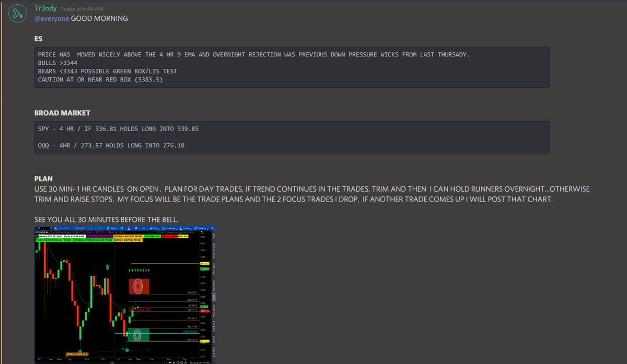Click the SPY 336.81 line

click(x=119, y=128)
